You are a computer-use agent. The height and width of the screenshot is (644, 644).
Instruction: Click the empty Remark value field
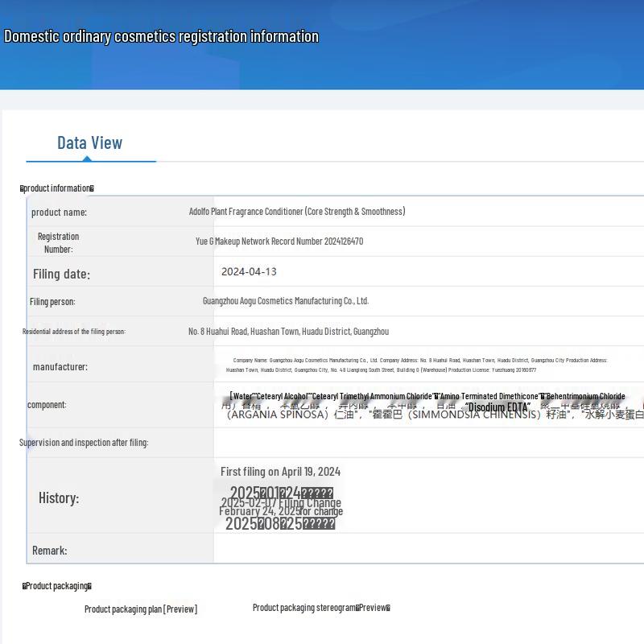(x=427, y=549)
